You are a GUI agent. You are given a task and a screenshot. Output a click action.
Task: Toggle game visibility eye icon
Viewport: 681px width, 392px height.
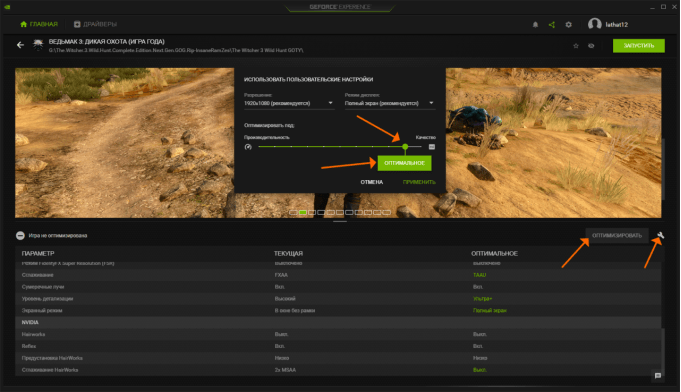(591, 46)
